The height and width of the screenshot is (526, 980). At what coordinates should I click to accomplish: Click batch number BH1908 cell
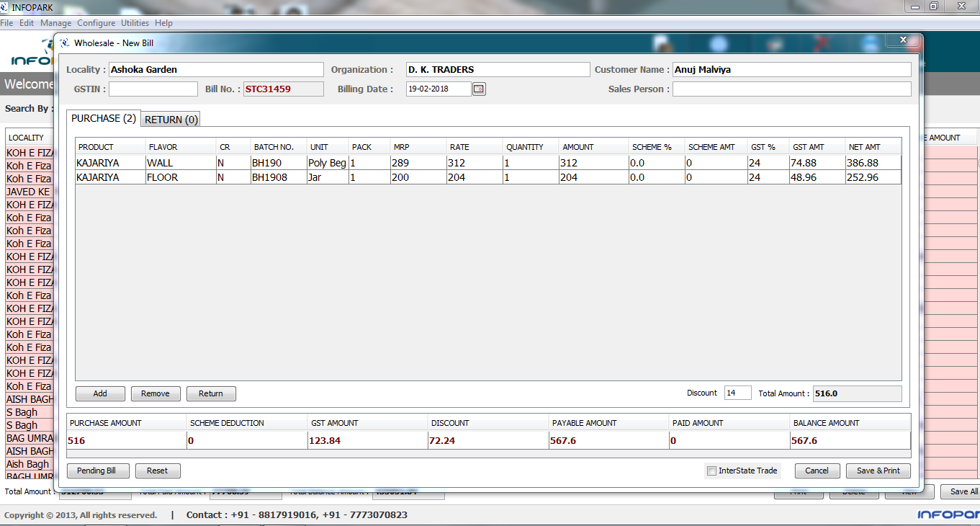pyautogui.click(x=279, y=177)
